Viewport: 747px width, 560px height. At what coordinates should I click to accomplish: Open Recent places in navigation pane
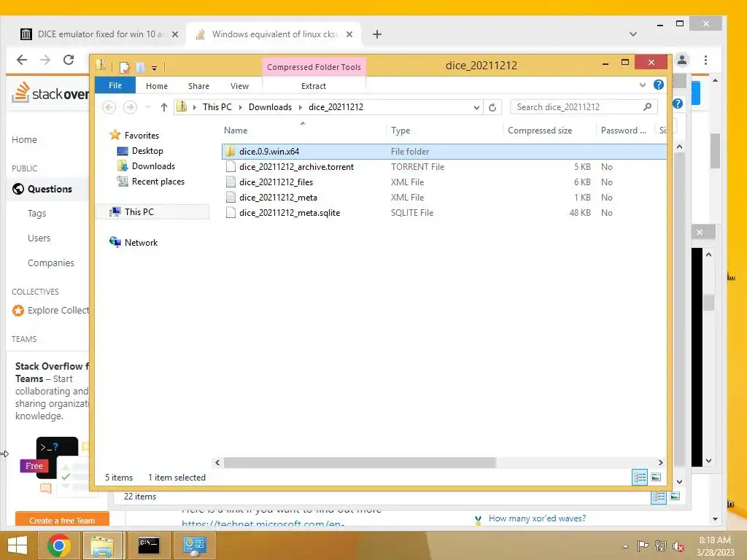click(158, 182)
